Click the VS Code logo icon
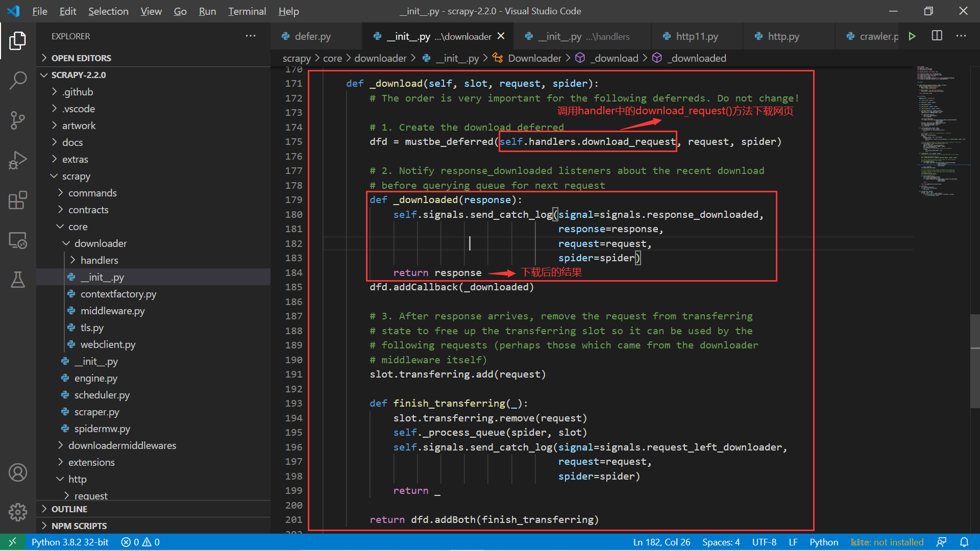The height and width of the screenshot is (551, 980). 14,11
